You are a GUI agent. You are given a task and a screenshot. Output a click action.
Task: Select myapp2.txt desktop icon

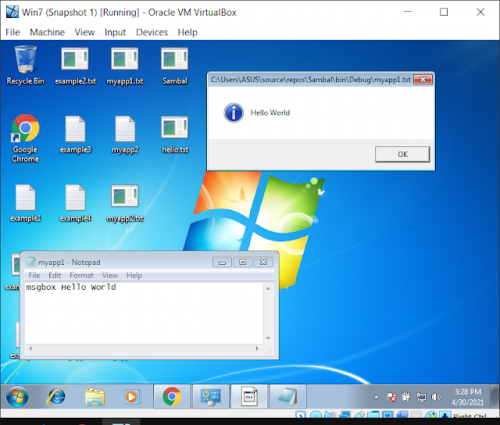point(125,203)
